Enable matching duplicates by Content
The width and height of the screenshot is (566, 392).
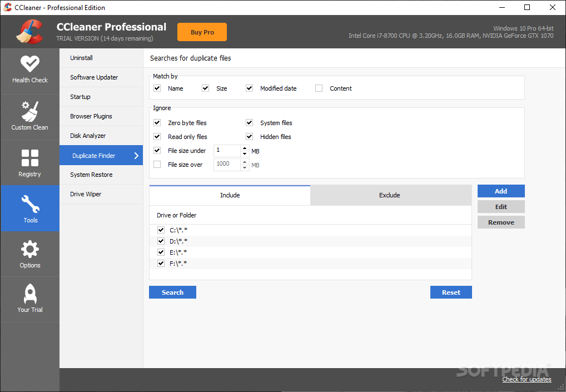tap(319, 88)
